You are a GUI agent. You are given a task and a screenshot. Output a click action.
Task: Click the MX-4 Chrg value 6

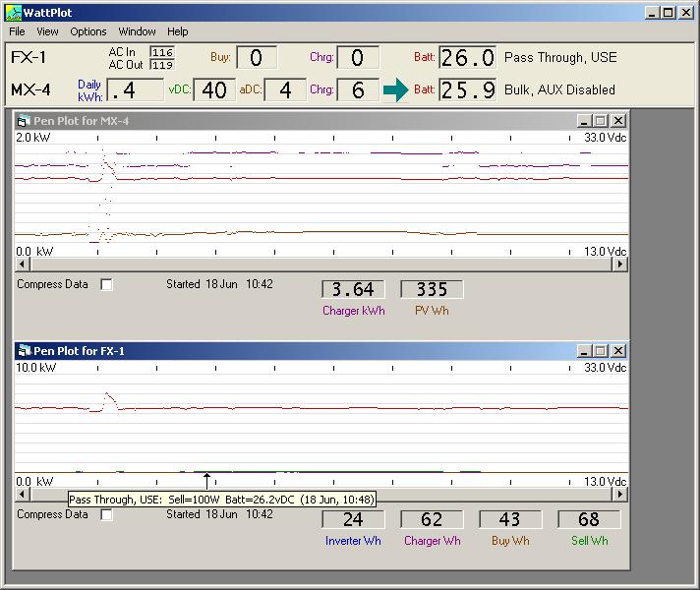coord(358,89)
